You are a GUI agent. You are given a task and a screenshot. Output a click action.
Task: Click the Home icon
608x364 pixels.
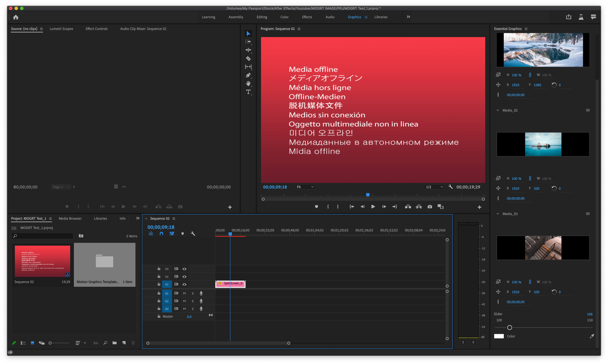coord(16,17)
